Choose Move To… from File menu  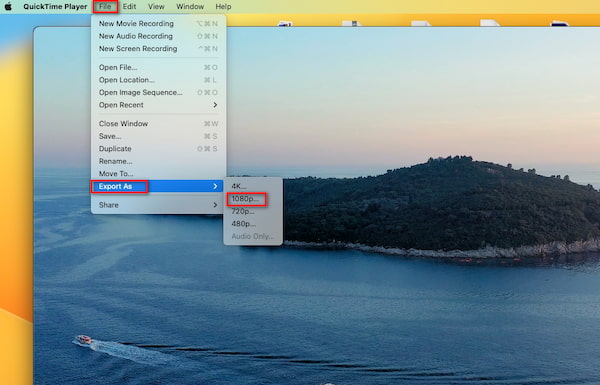(158, 174)
